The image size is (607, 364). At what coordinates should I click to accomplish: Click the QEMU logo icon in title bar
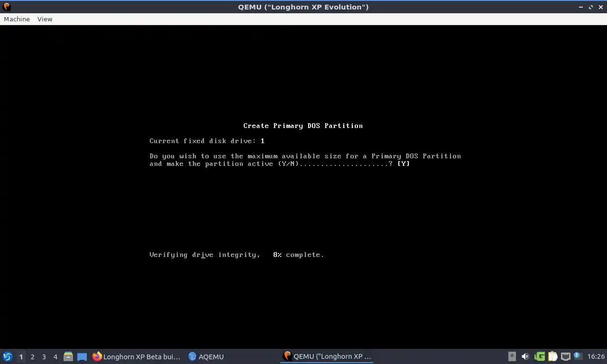(7, 7)
